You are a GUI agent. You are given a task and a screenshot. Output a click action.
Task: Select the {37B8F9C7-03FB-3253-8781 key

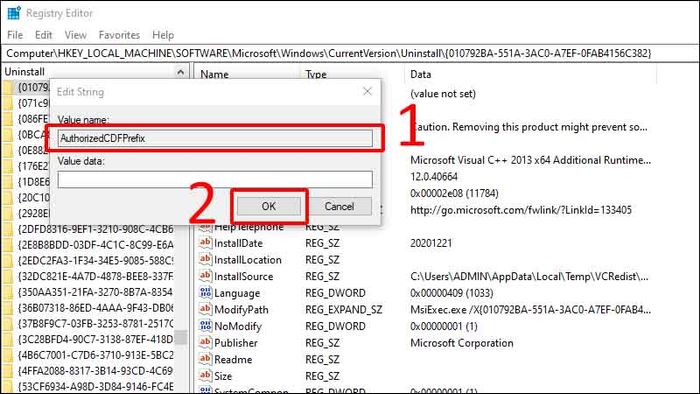pyautogui.click(x=96, y=323)
